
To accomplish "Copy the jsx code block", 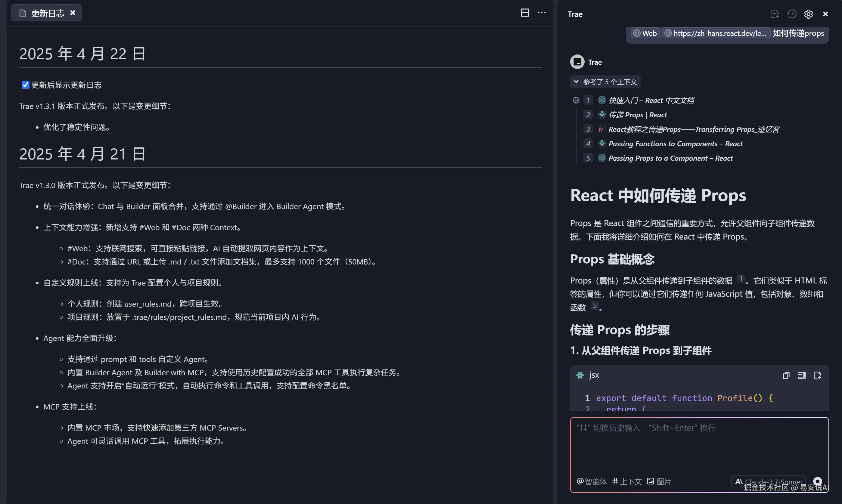I will click(786, 375).
